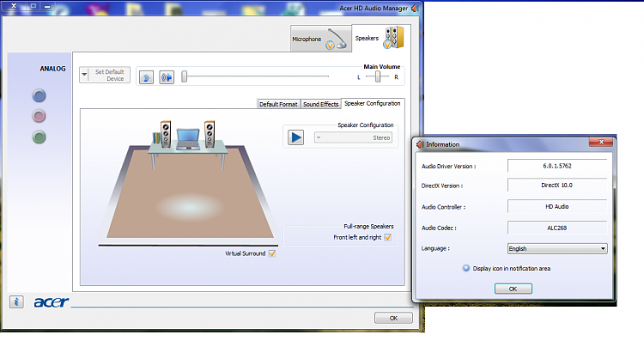Click the right speaker in the room
Viewport: 644px width, 341px height.
[x=210, y=134]
